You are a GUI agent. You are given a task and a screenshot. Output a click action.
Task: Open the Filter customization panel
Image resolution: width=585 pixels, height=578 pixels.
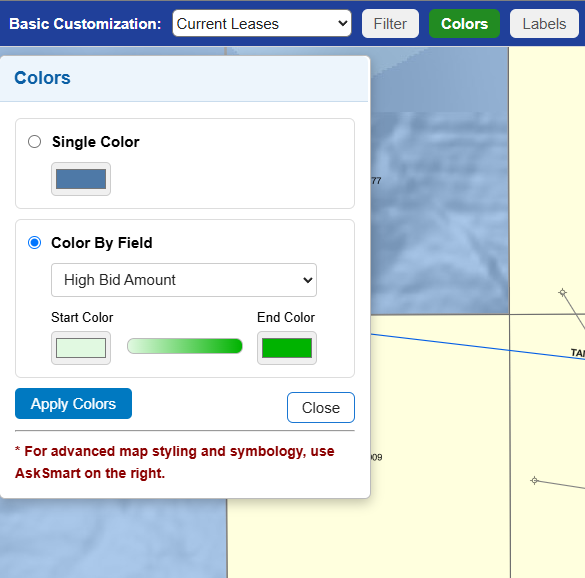pyautogui.click(x=390, y=24)
